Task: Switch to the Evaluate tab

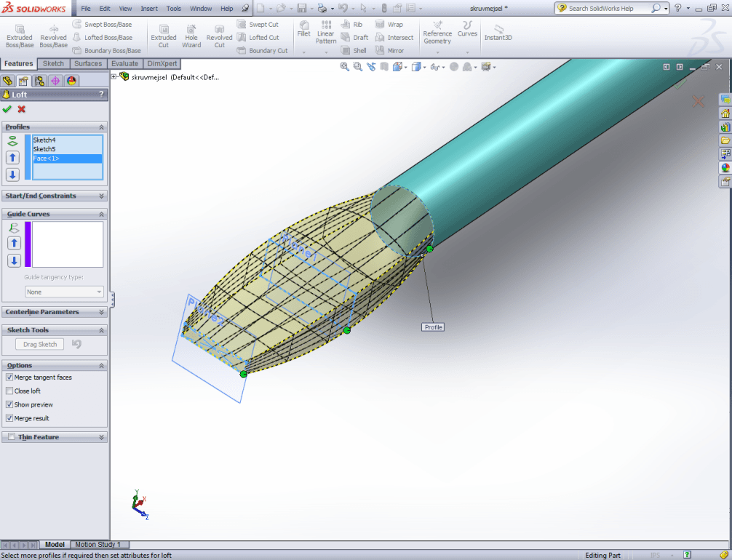Action: 124,63
